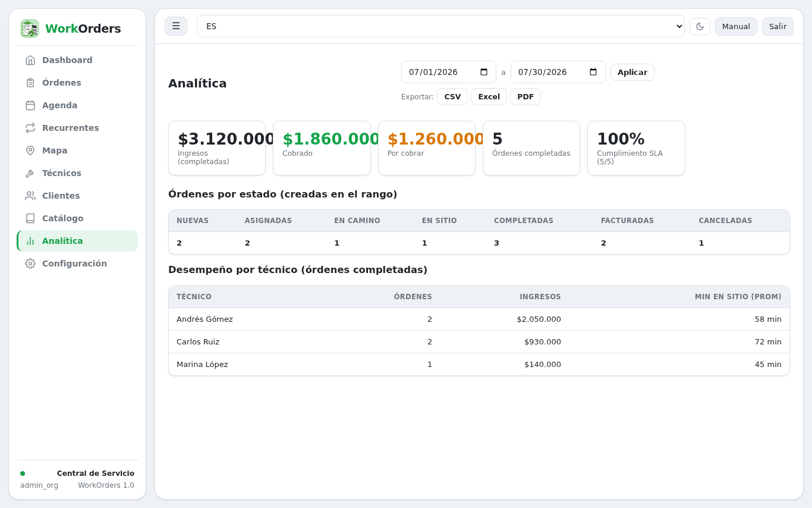812x508 pixels.
Task: Click the $2.050.000 income value
Action: 539,319
